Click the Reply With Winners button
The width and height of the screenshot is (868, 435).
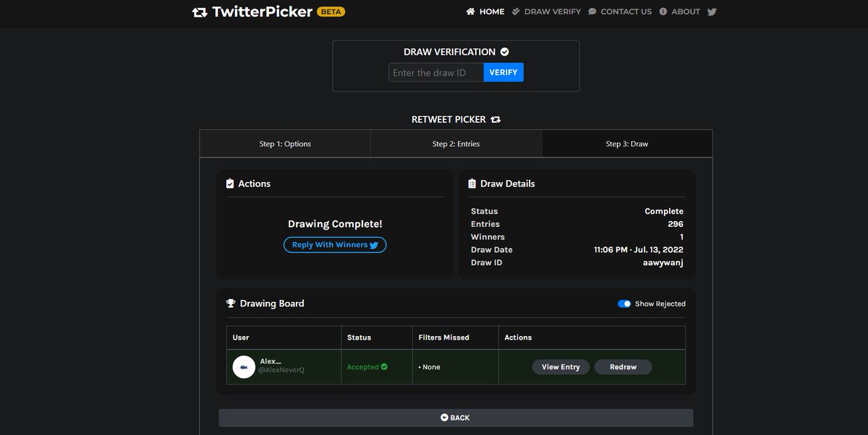pyautogui.click(x=335, y=245)
